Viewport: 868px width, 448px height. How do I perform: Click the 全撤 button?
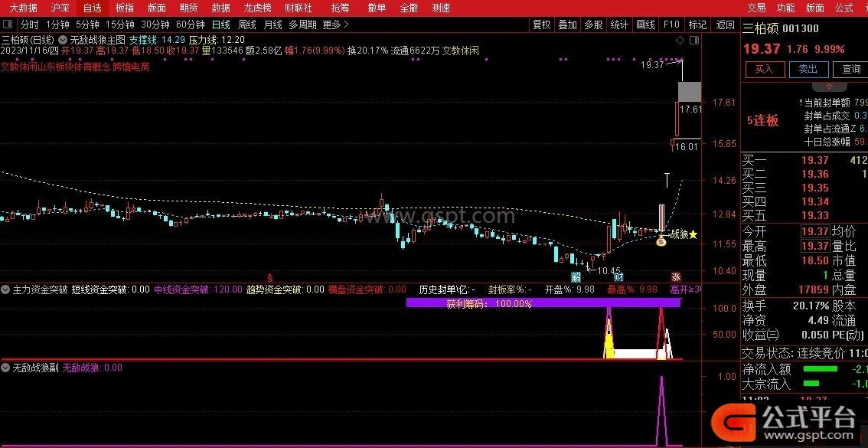(409, 8)
